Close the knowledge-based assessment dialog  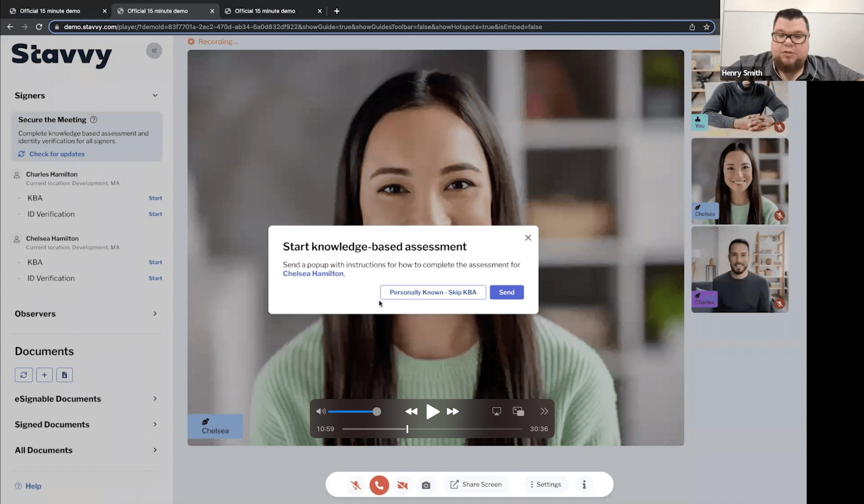pos(528,238)
